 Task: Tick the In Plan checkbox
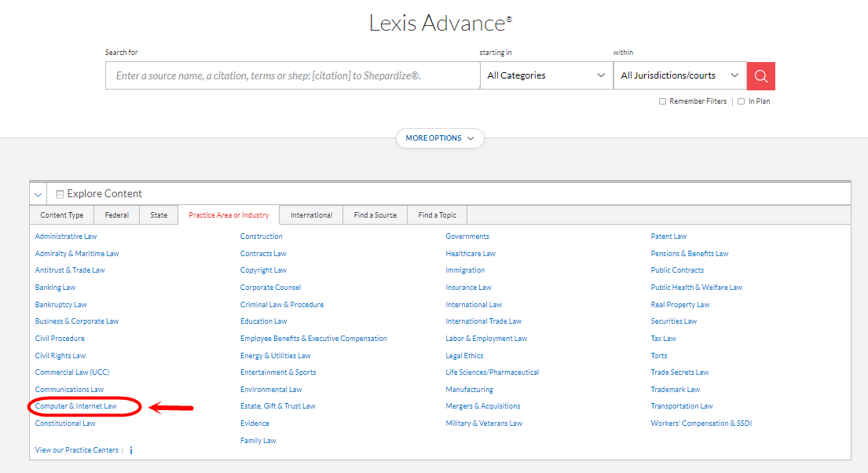[741, 101]
